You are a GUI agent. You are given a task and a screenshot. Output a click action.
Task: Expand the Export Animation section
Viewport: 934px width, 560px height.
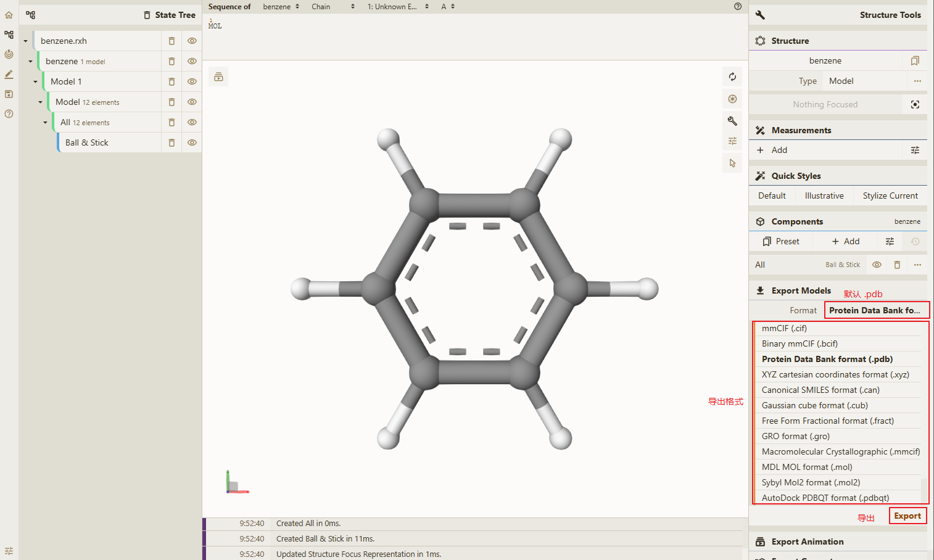click(838, 541)
